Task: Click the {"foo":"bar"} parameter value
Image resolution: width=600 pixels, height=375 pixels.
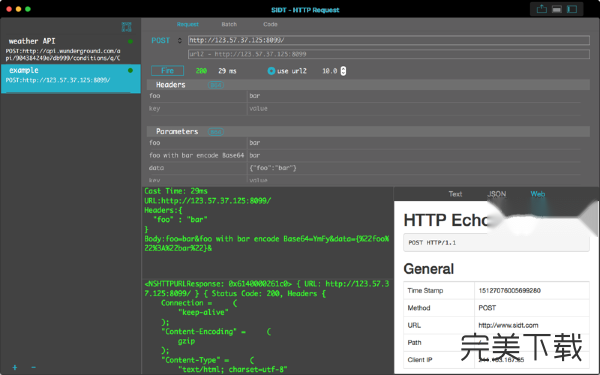Action: (x=273, y=168)
